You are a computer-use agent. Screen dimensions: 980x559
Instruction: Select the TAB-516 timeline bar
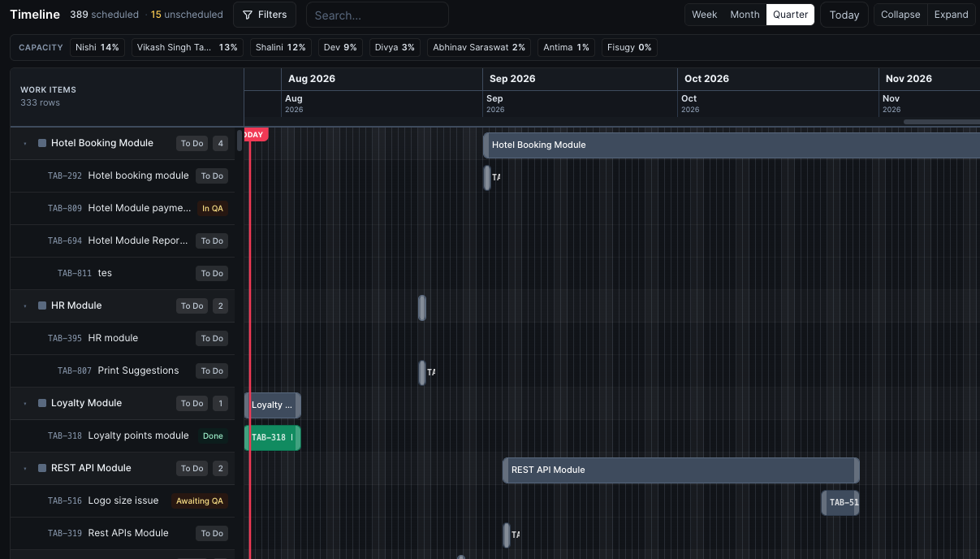point(840,502)
